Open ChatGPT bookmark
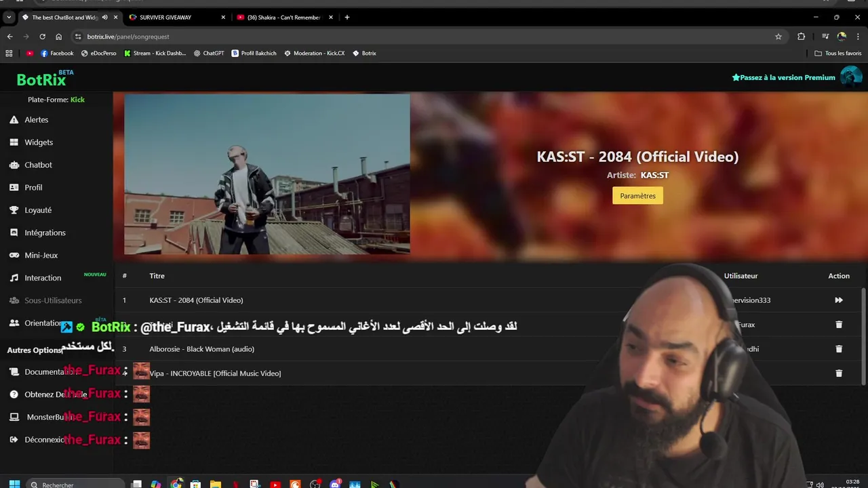 (x=208, y=53)
